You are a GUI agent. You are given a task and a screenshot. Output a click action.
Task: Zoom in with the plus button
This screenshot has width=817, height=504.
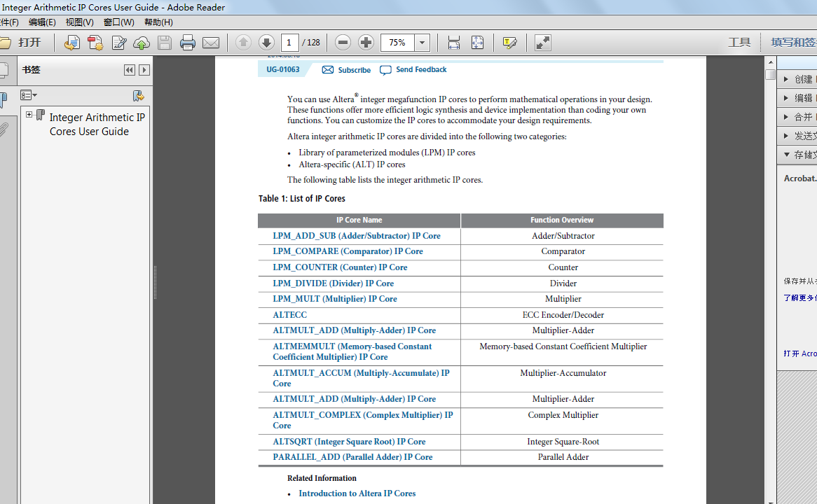[366, 43]
